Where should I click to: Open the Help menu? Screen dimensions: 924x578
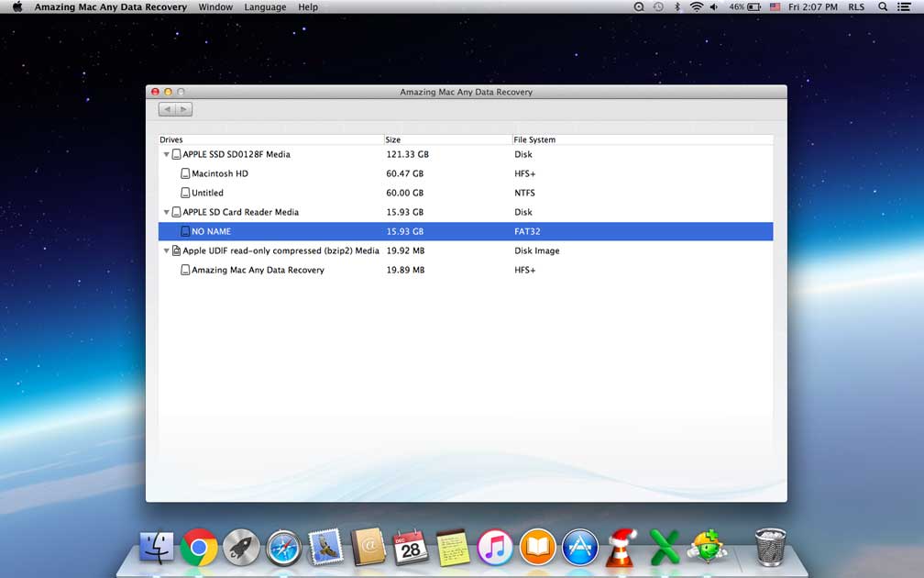(308, 7)
